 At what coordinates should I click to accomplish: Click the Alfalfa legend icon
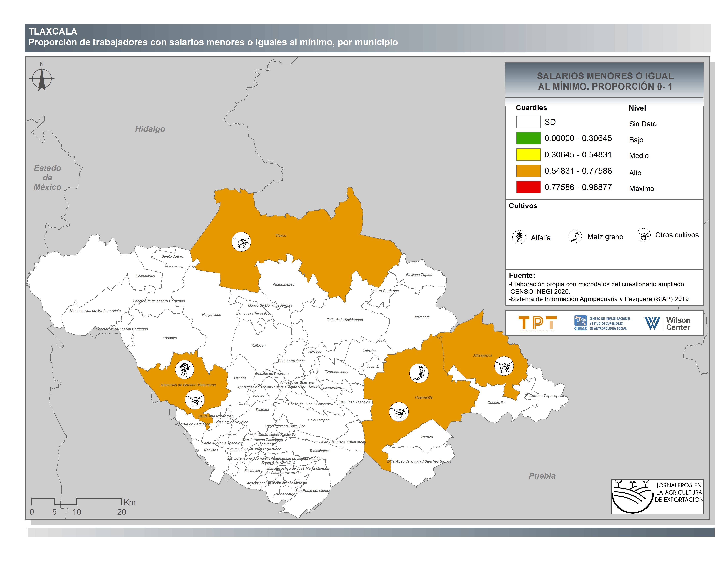coord(519,237)
